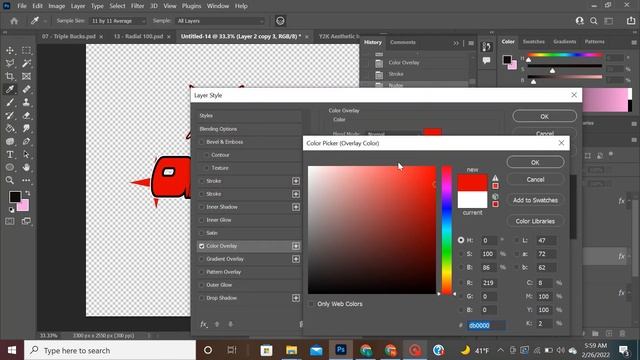The height and width of the screenshot is (360, 640).
Task: Select the Clone Stamp tool
Action: [x=26, y=102]
